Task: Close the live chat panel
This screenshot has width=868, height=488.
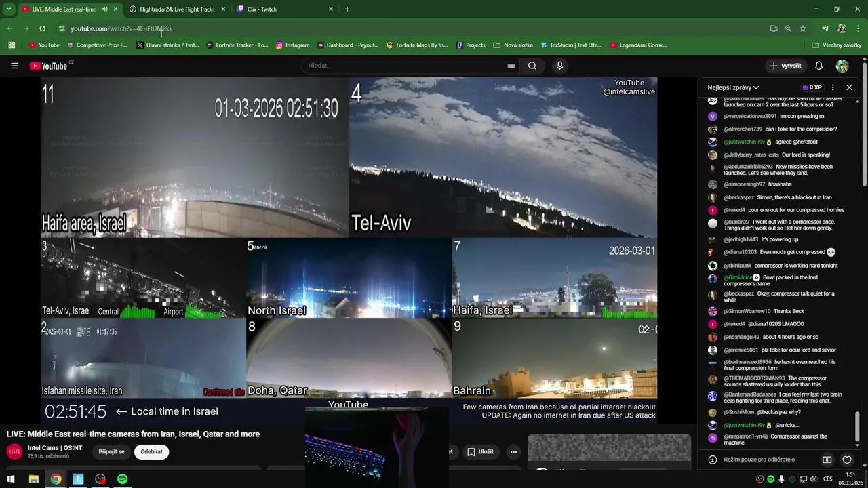Action: coord(849,87)
